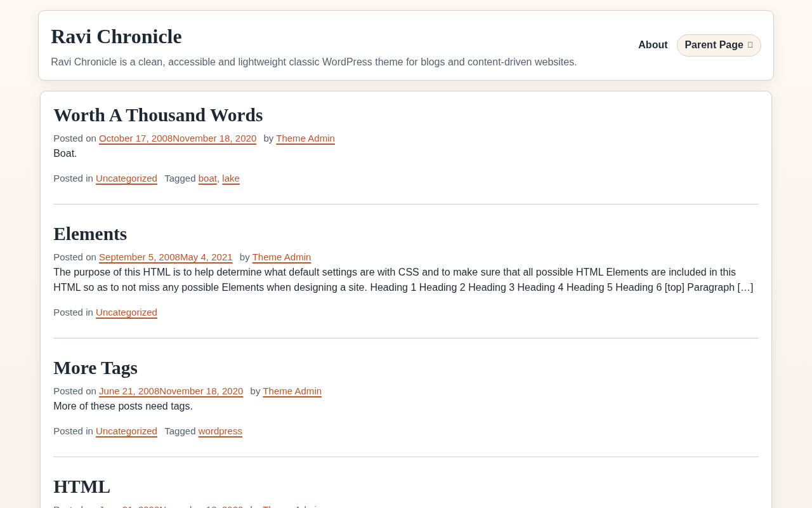812x508 pixels.
Task: Expand the Parent Page submenu arrow icon
Action: tap(750, 45)
